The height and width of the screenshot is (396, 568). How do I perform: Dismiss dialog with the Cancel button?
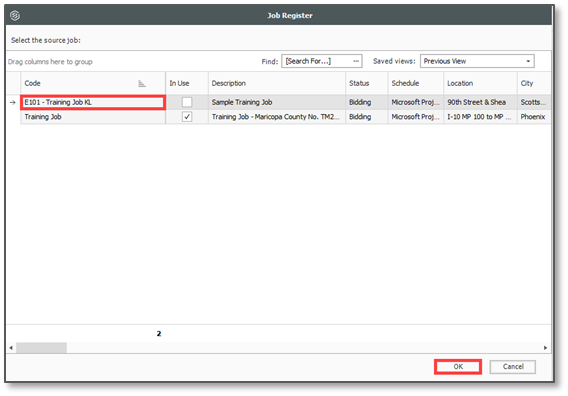pyautogui.click(x=513, y=367)
